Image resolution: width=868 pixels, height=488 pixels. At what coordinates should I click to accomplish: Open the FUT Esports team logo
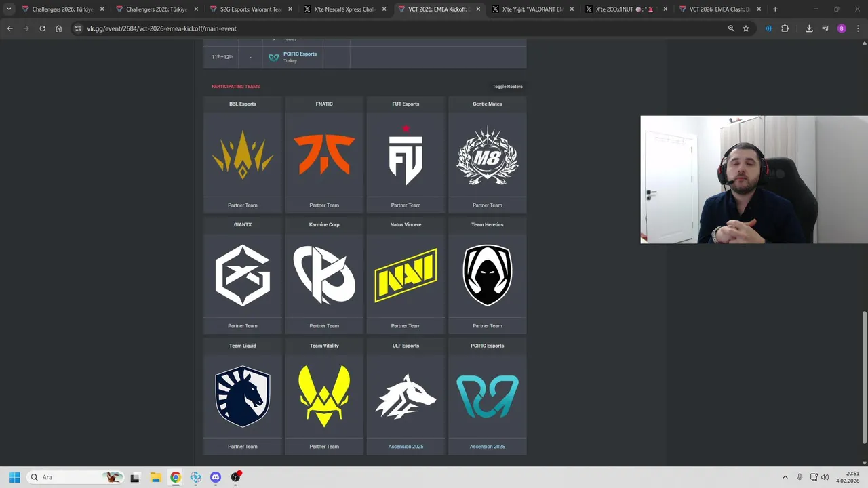point(406,155)
